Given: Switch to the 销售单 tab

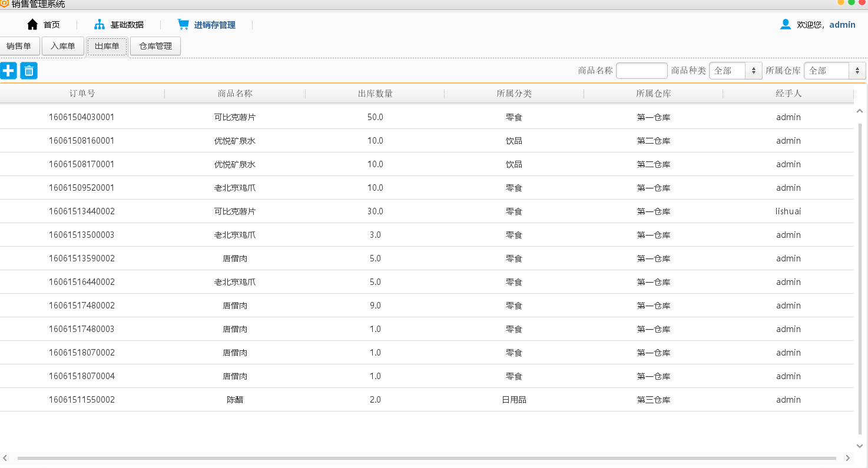Looking at the screenshot, I should (19, 46).
